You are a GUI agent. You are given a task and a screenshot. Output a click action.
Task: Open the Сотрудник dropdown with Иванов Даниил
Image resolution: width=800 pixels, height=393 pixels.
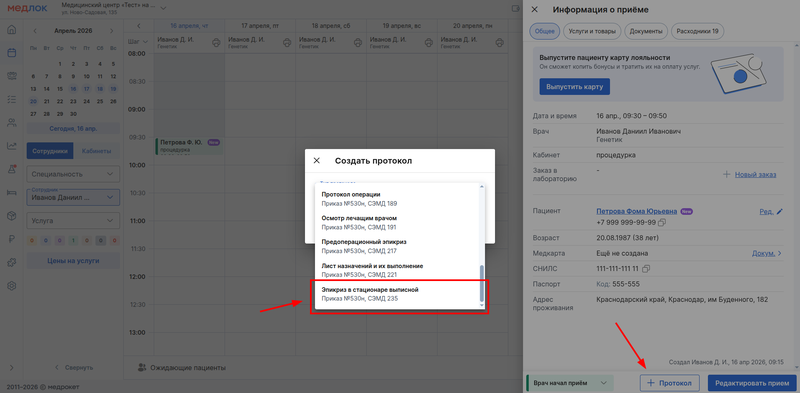tap(73, 198)
